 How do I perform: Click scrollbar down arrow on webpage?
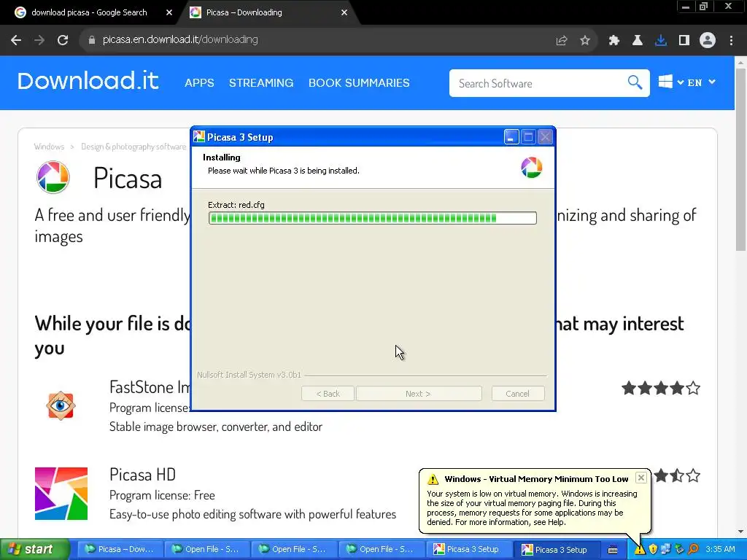click(x=741, y=532)
